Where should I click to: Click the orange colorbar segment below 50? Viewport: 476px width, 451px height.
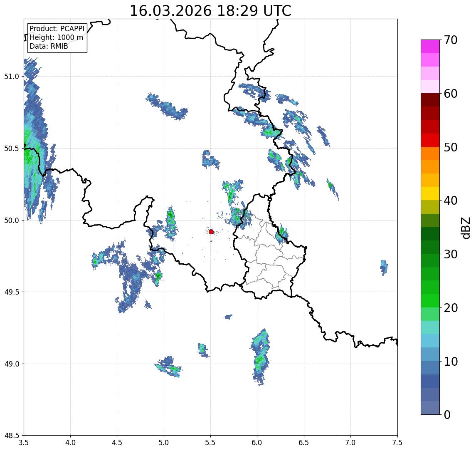point(430,154)
